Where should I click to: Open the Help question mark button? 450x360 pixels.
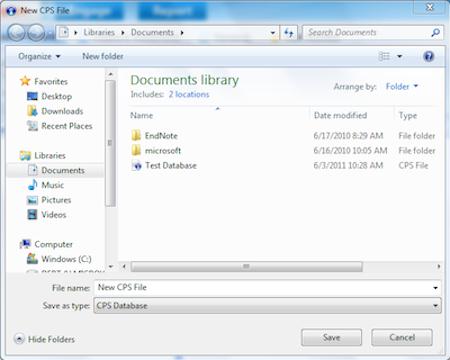click(x=429, y=56)
